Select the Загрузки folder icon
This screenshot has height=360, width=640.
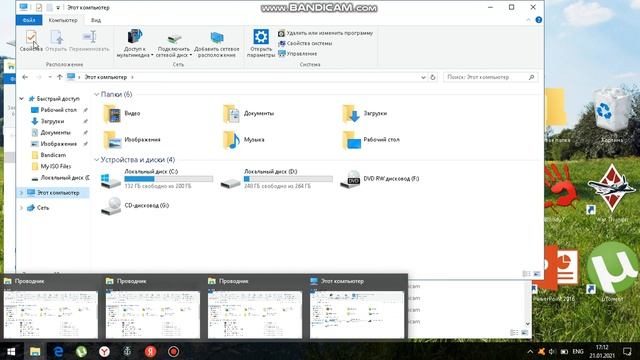point(351,114)
